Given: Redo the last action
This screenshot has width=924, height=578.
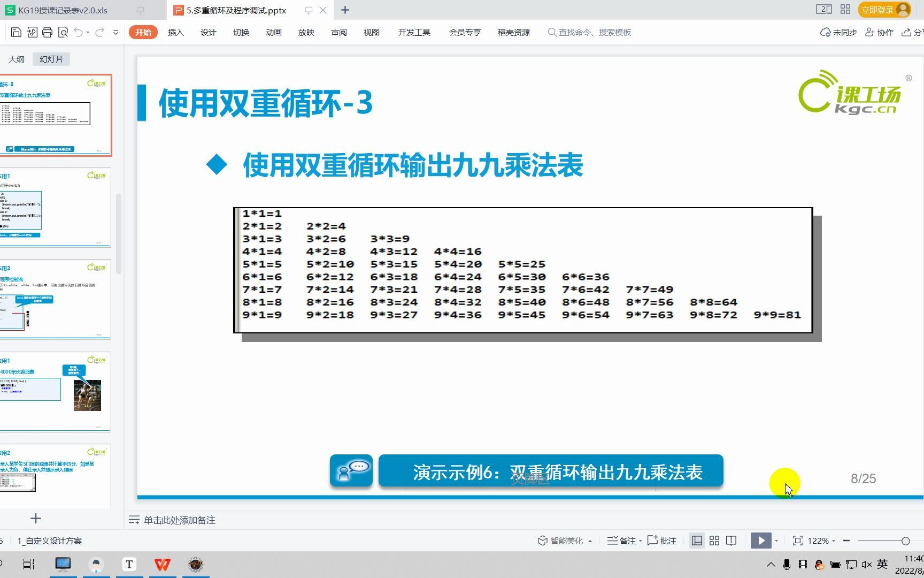Looking at the screenshot, I should 99,32.
